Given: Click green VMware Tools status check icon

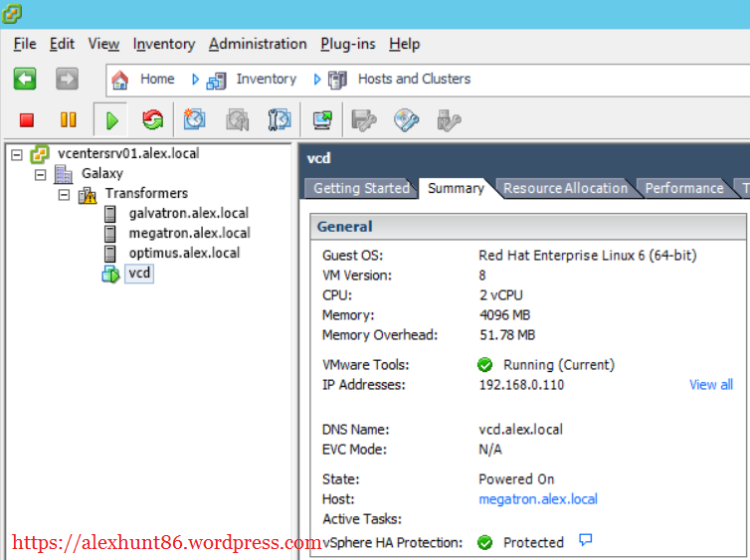Looking at the screenshot, I should (485, 365).
